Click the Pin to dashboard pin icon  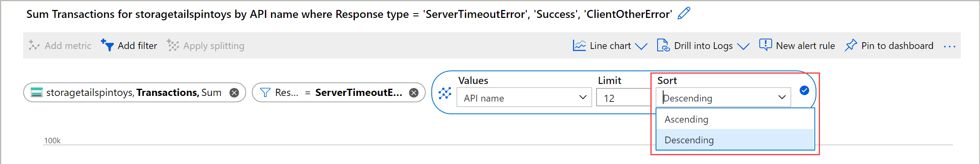pyautogui.click(x=851, y=45)
